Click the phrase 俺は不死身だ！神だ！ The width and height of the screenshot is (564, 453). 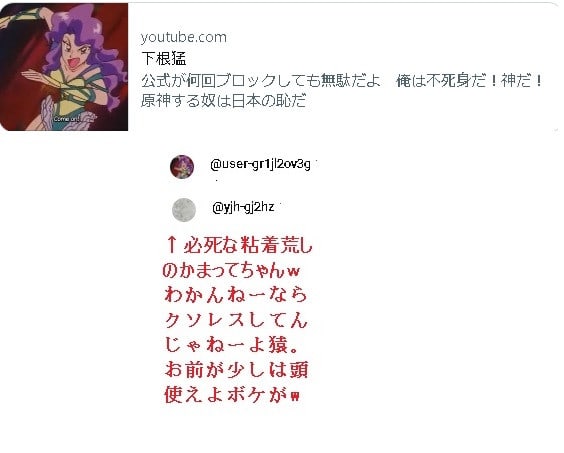(x=469, y=80)
